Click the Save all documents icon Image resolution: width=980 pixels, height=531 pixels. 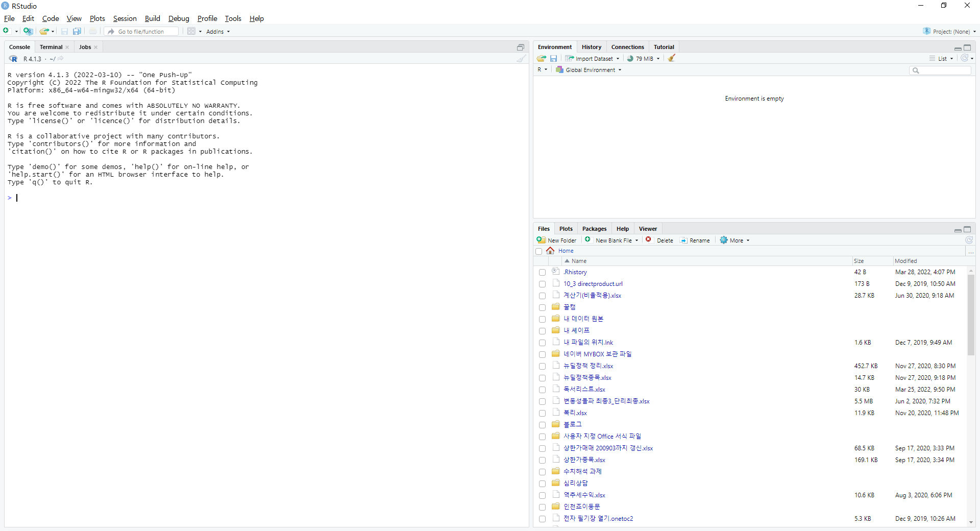pyautogui.click(x=77, y=32)
